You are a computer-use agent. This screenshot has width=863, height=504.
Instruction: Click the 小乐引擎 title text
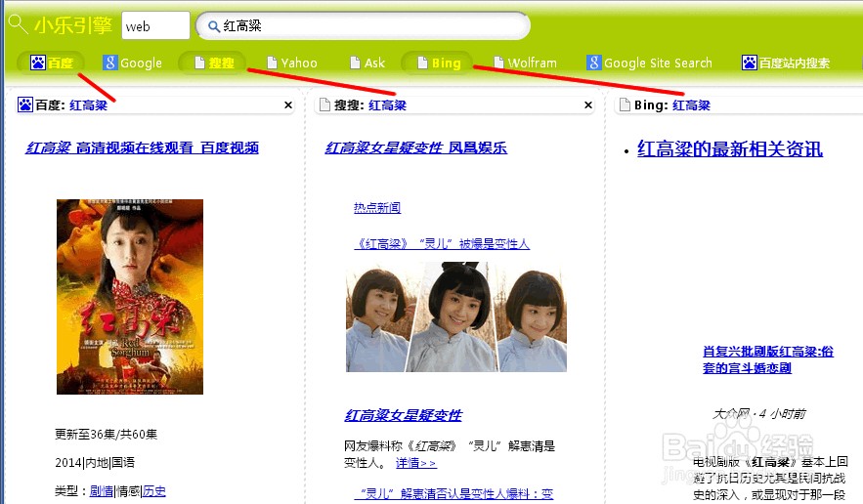[73, 25]
